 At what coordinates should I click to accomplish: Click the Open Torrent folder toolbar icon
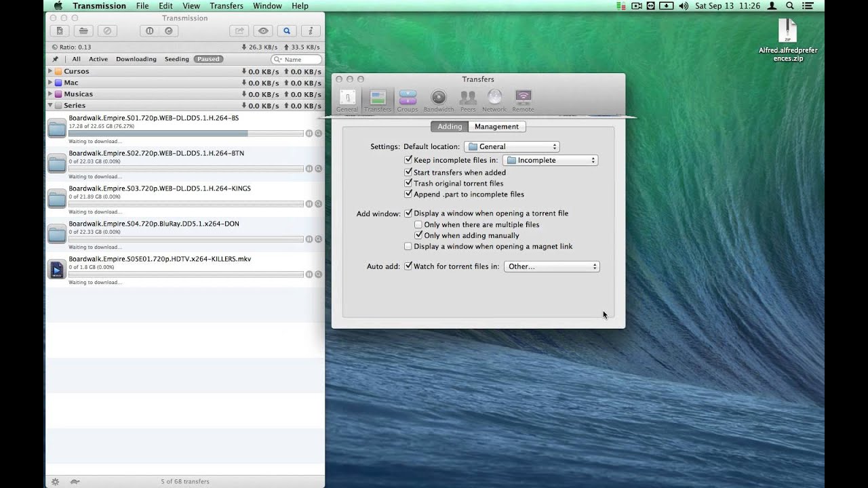click(83, 30)
